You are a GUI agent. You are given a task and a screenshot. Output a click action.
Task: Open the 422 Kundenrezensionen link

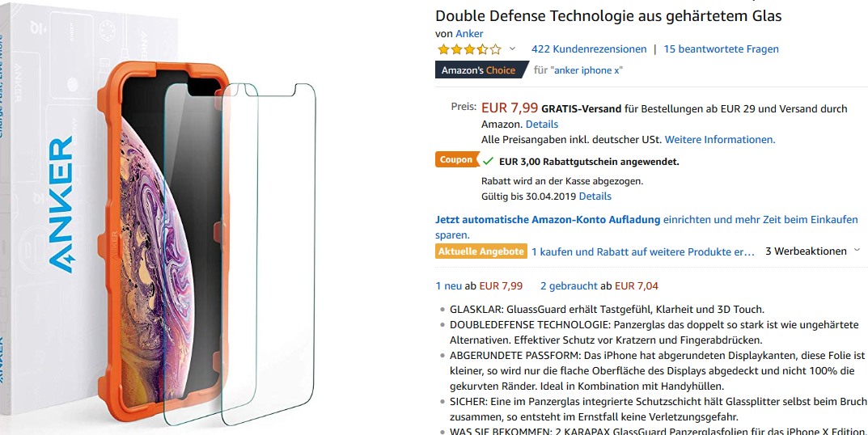tap(589, 49)
